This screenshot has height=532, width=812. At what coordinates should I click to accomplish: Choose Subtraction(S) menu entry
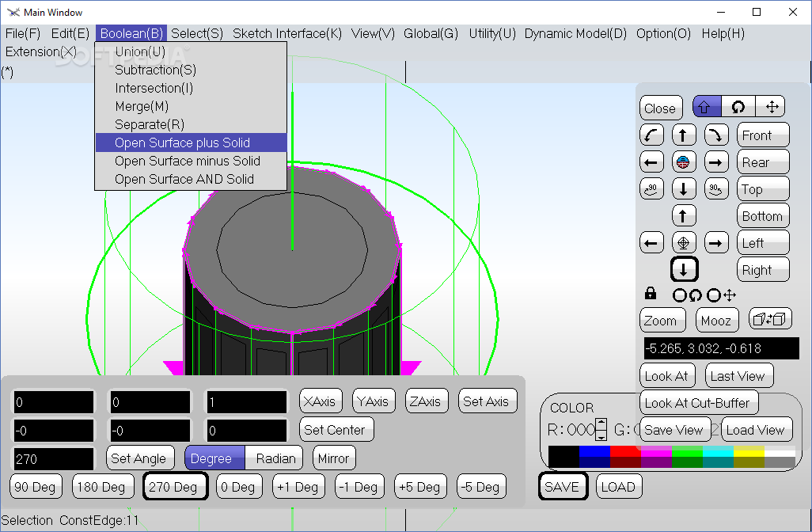pos(191,70)
